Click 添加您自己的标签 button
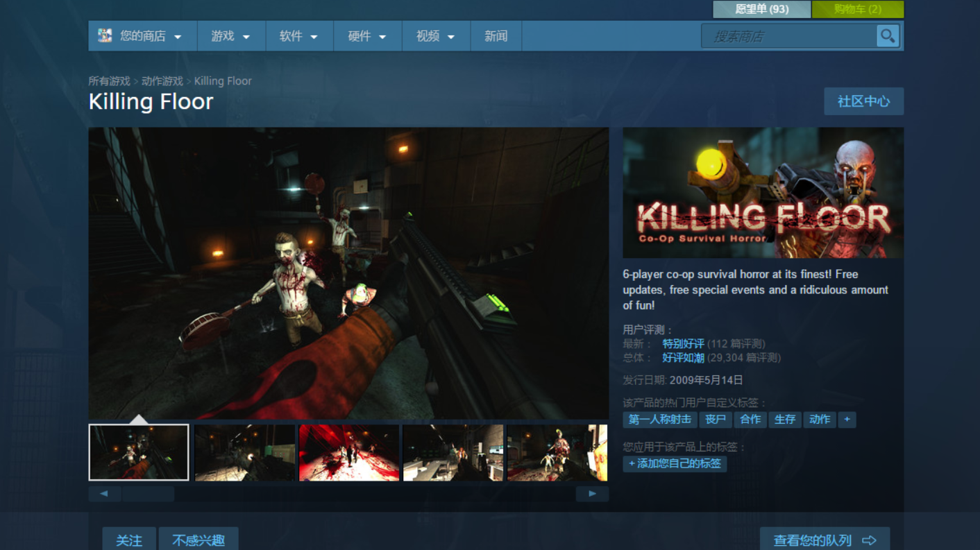 coord(675,463)
